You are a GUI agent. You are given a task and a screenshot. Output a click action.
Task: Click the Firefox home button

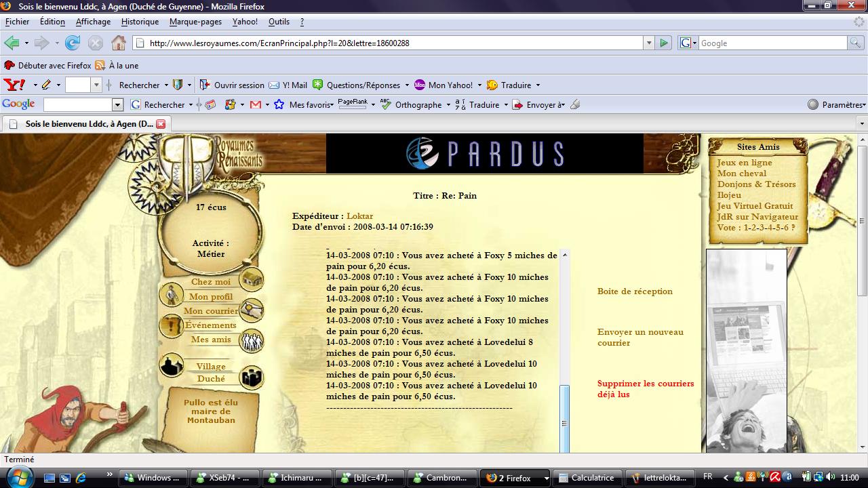pyautogui.click(x=119, y=43)
